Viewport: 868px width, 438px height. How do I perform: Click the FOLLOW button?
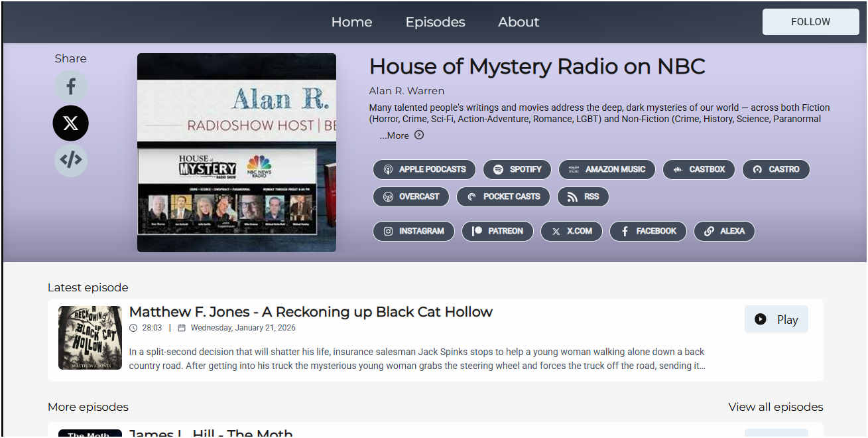coord(810,21)
